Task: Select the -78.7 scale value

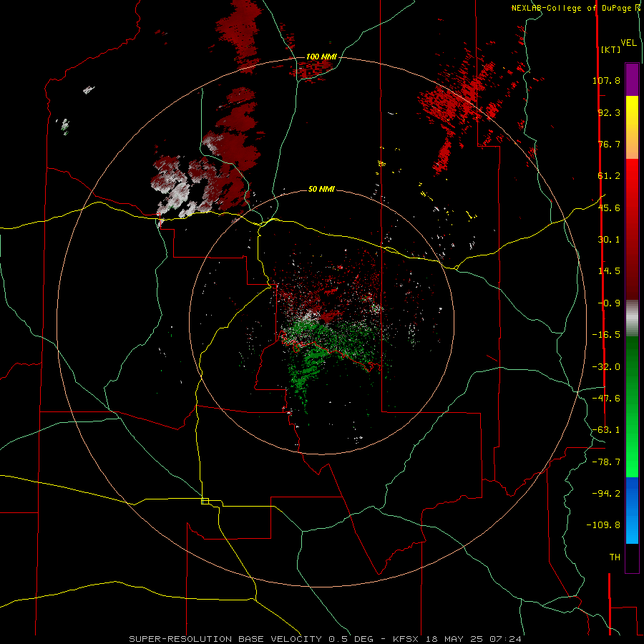Action: pos(606,462)
